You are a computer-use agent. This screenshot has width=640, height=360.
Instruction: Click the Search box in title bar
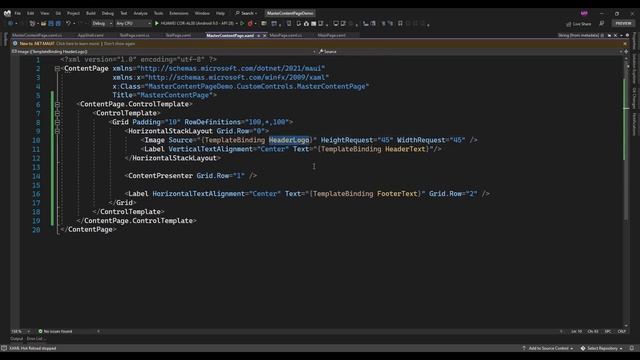point(246,13)
